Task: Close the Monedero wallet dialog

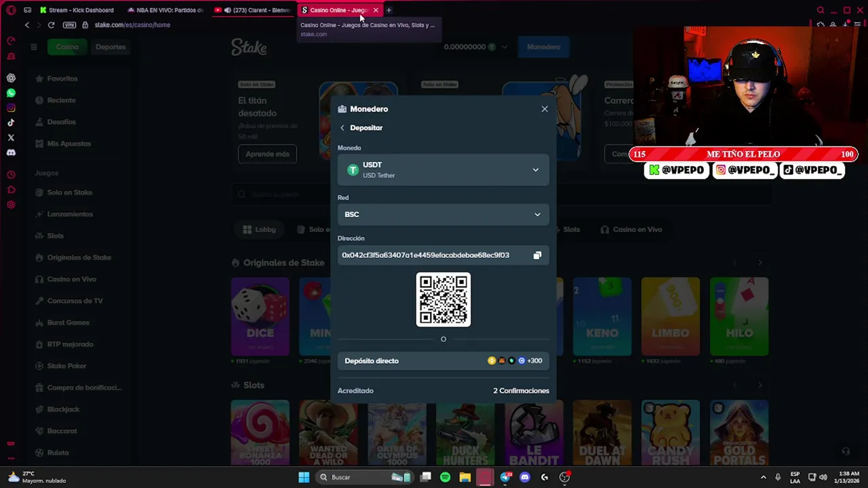Action: click(x=545, y=108)
